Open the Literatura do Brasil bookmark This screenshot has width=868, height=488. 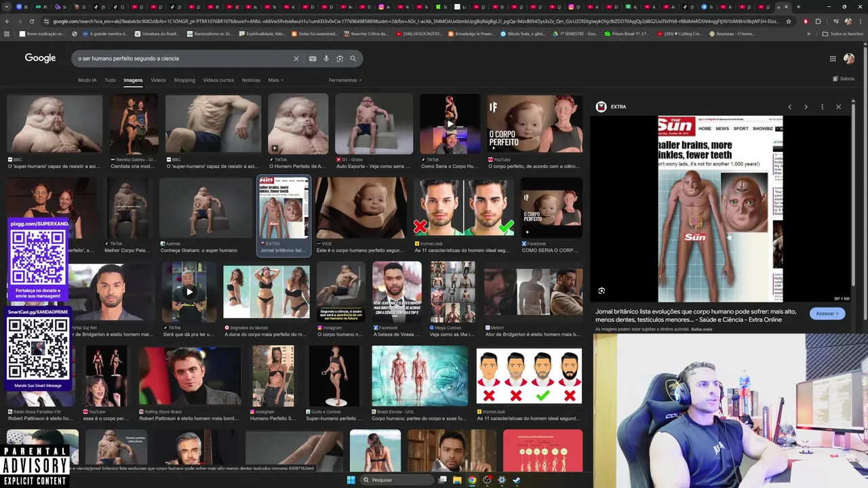157,34
